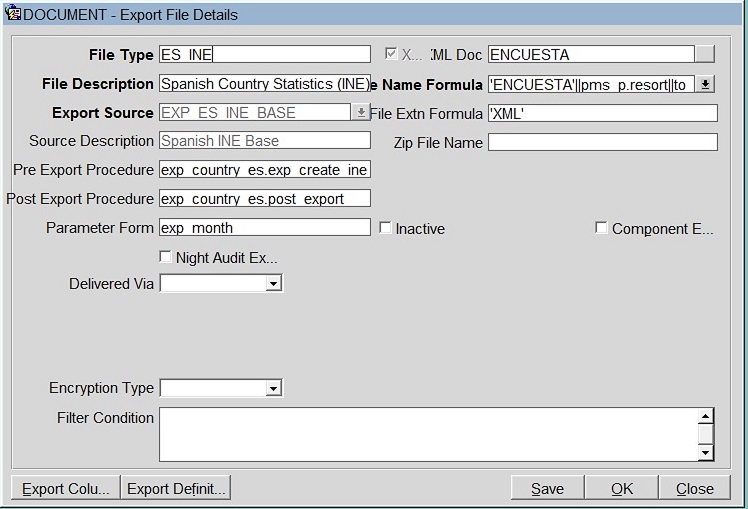Open the File Name Formula editor arrow
Screen dimensions: 748x509
pyautogui.click(x=705, y=85)
